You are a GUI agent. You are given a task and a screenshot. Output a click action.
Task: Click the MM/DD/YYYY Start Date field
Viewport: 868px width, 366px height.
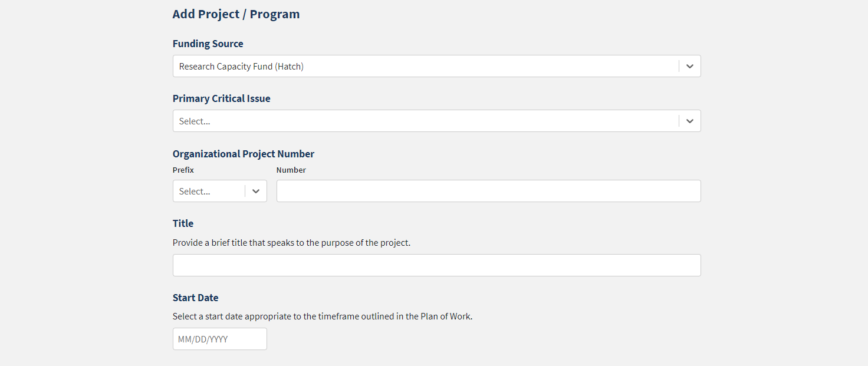(219, 339)
